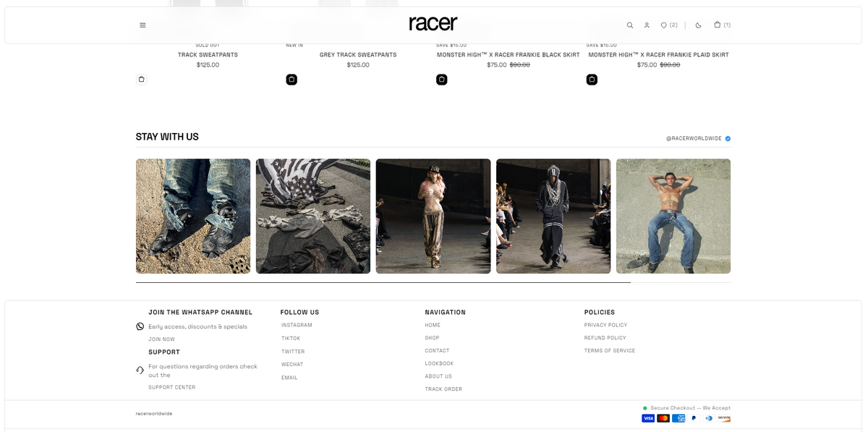The image size is (868, 432).
Task: Follow the Twitter footer link
Action: point(293,352)
